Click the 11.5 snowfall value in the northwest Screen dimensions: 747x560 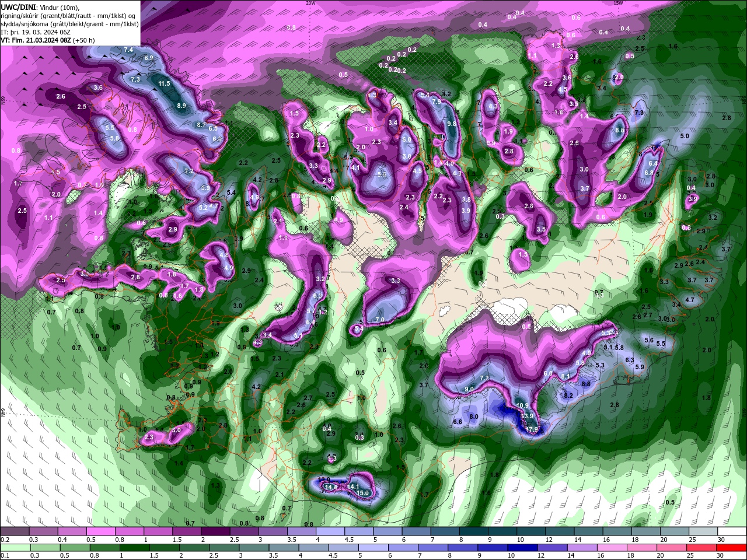coord(164,83)
